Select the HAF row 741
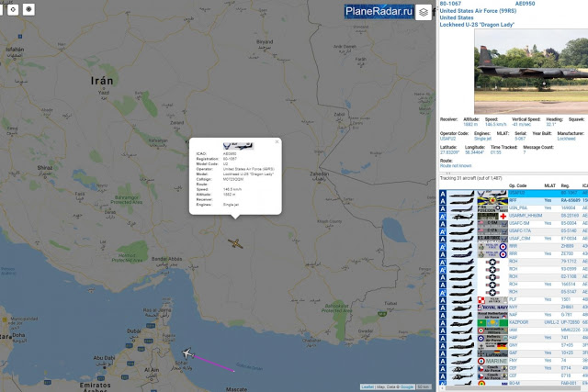Image resolution: width=588 pixels, height=392 pixels. click(x=514, y=338)
